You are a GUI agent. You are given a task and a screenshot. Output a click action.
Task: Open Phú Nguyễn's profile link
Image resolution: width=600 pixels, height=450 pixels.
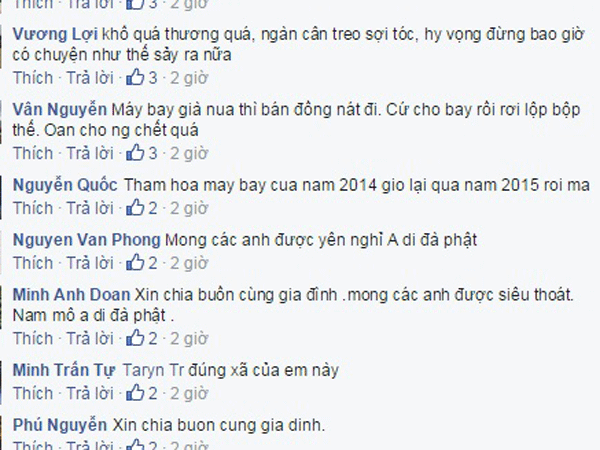pos(60,425)
